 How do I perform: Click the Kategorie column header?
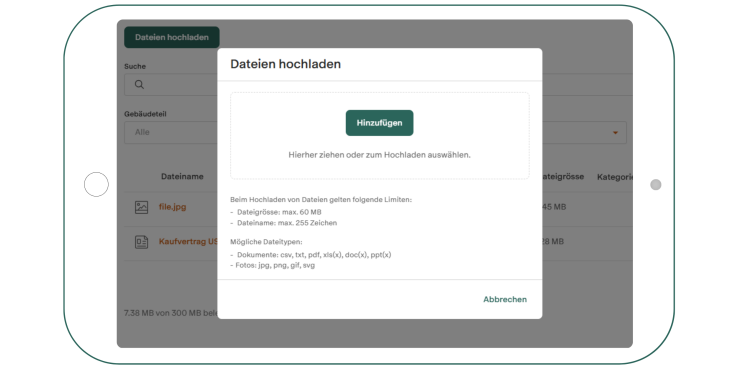click(614, 177)
